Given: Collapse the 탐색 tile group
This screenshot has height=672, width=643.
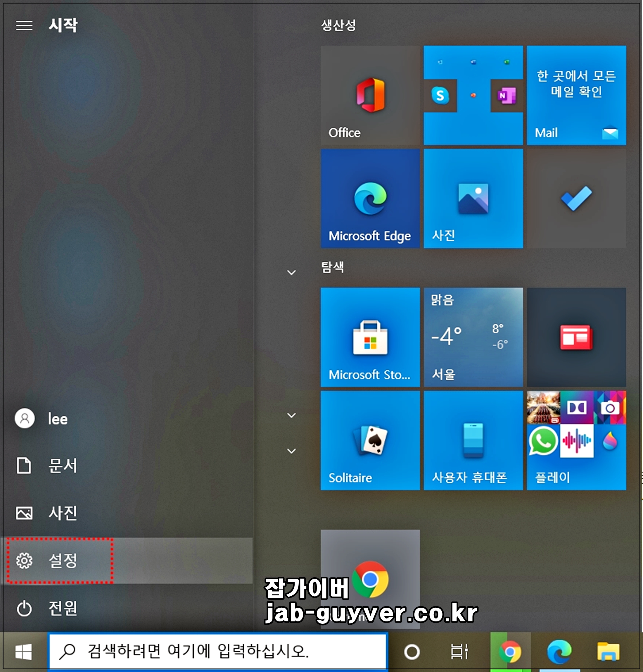Looking at the screenshot, I should point(292,272).
